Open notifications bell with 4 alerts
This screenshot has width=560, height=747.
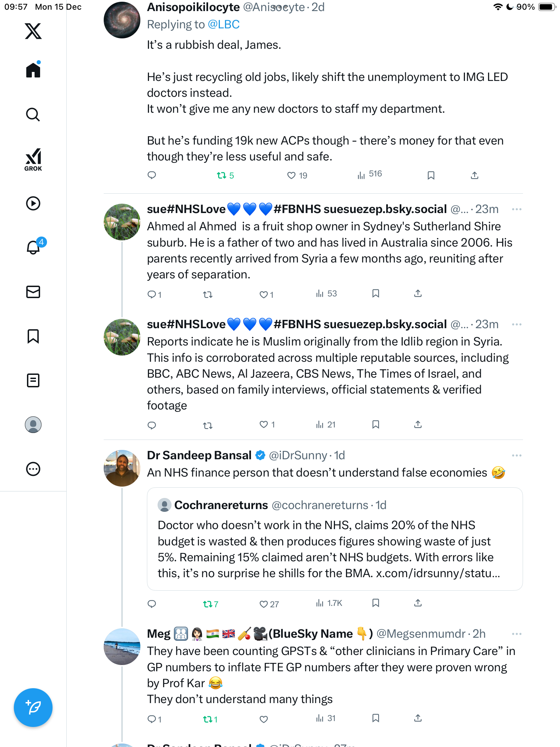pyautogui.click(x=34, y=247)
